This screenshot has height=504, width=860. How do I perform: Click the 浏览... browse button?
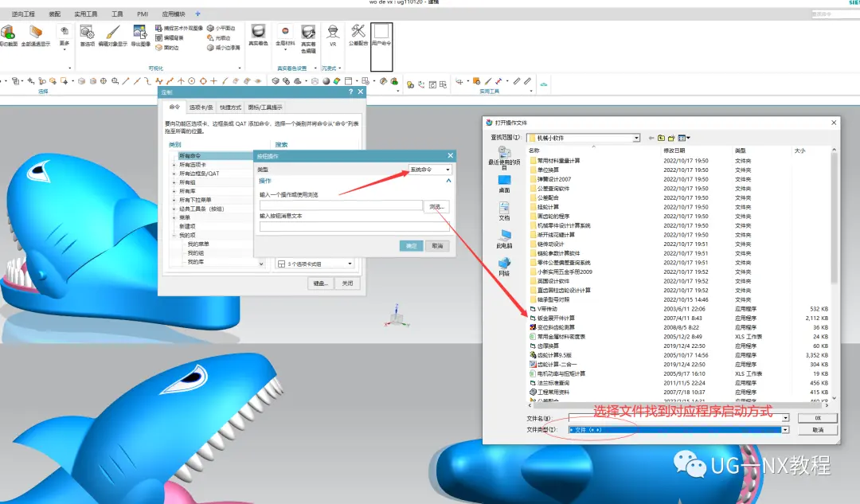point(436,207)
